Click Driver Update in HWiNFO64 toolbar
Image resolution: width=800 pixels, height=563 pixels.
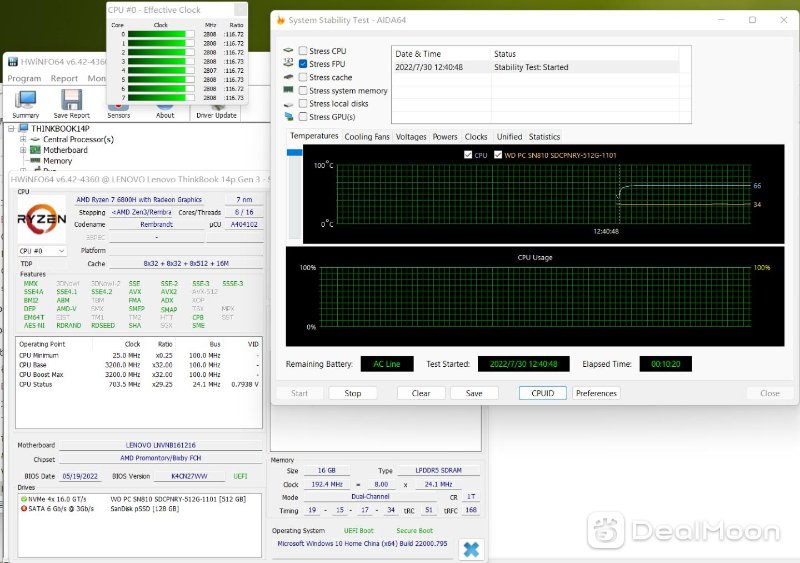216,110
